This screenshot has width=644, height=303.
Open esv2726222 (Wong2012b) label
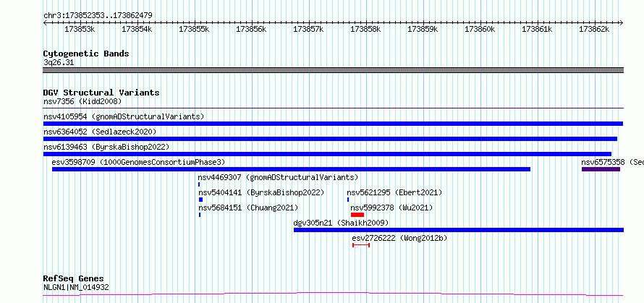click(399, 238)
